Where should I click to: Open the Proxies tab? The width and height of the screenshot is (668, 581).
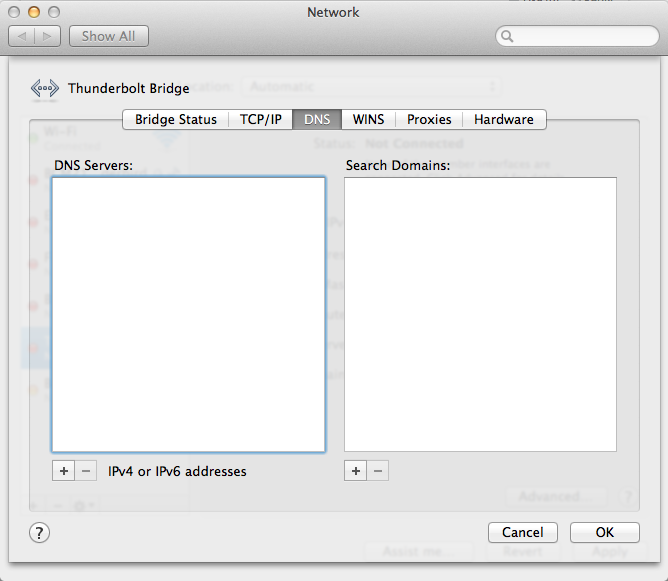click(429, 119)
